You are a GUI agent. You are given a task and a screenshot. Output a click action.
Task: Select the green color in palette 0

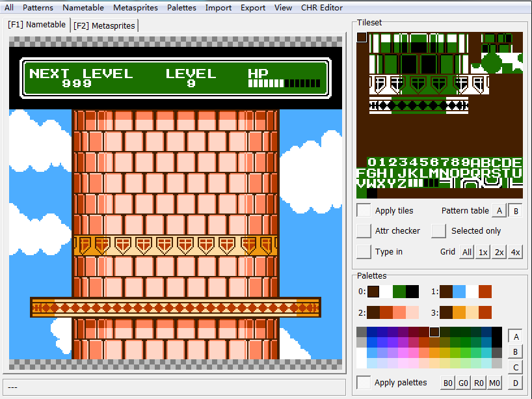point(399,292)
